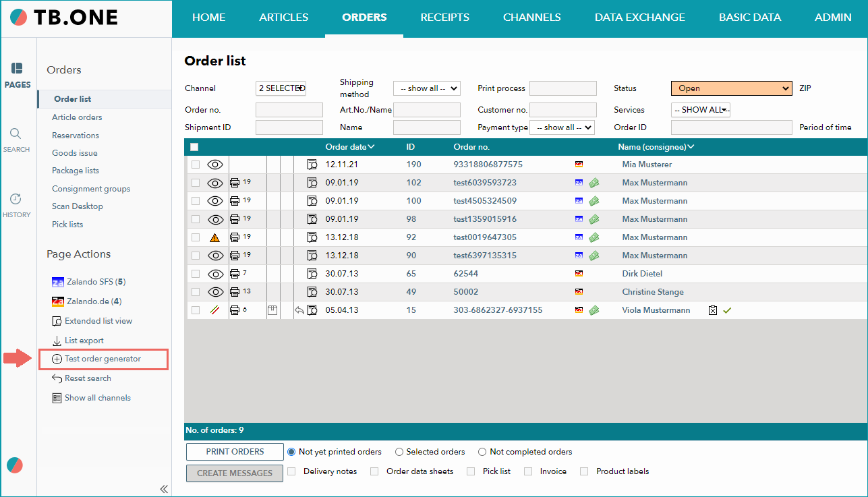Click the CREATE MESSAGES button
The height and width of the screenshot is (497, 868).
coord(235,473)
